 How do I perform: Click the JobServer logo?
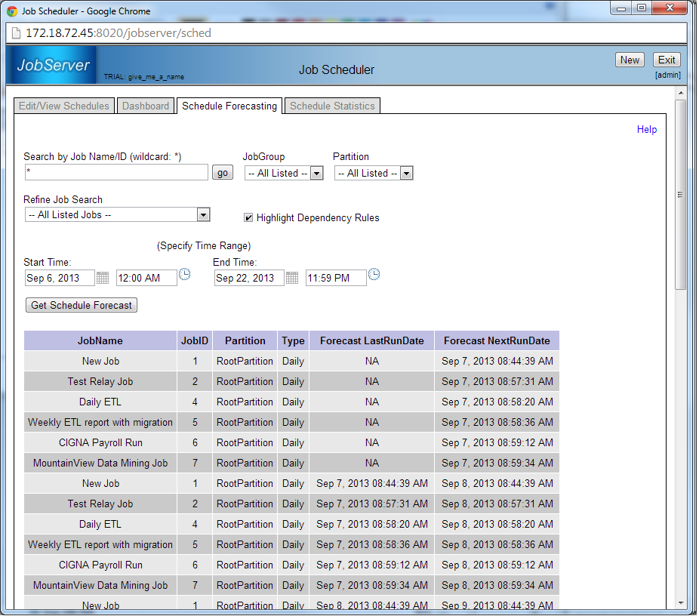54,65
